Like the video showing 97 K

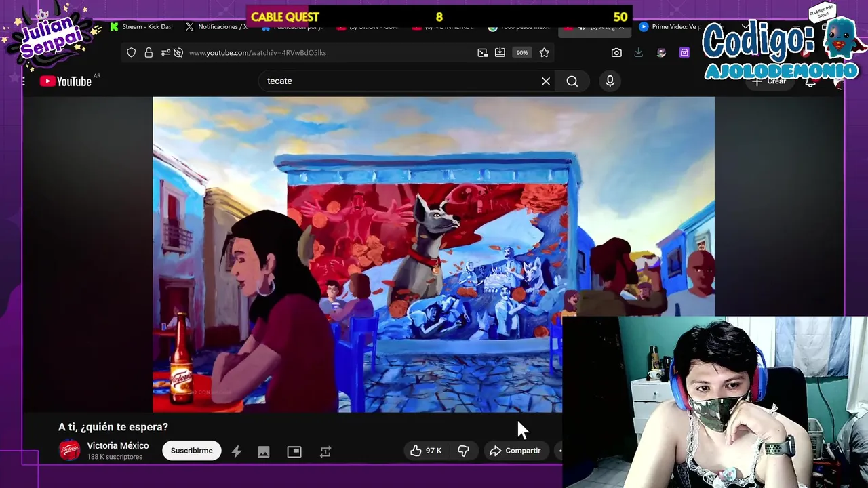pyautogui.click(x=426, y=451)
